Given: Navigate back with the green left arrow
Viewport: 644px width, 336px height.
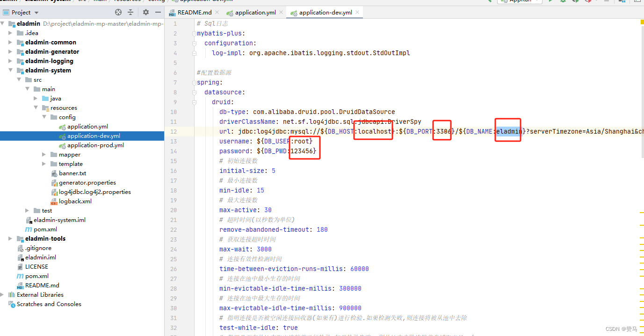Looking at the screenshot, I should [x=489, y=2].
